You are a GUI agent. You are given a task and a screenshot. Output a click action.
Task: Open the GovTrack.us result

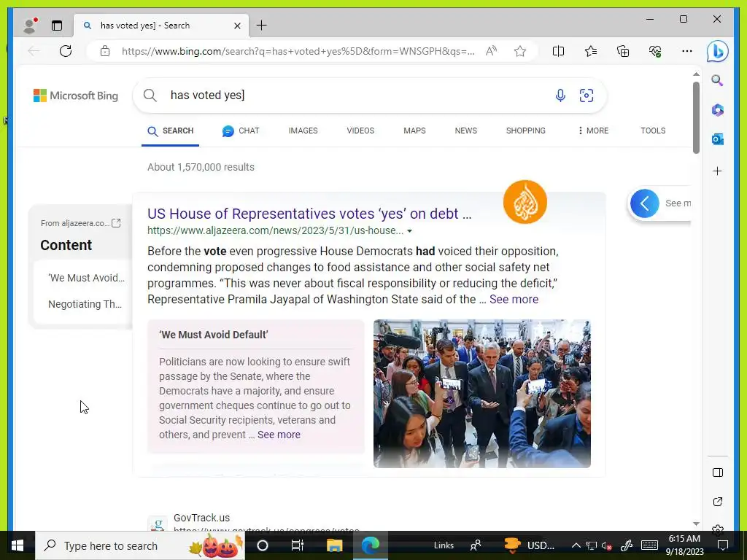201,518
